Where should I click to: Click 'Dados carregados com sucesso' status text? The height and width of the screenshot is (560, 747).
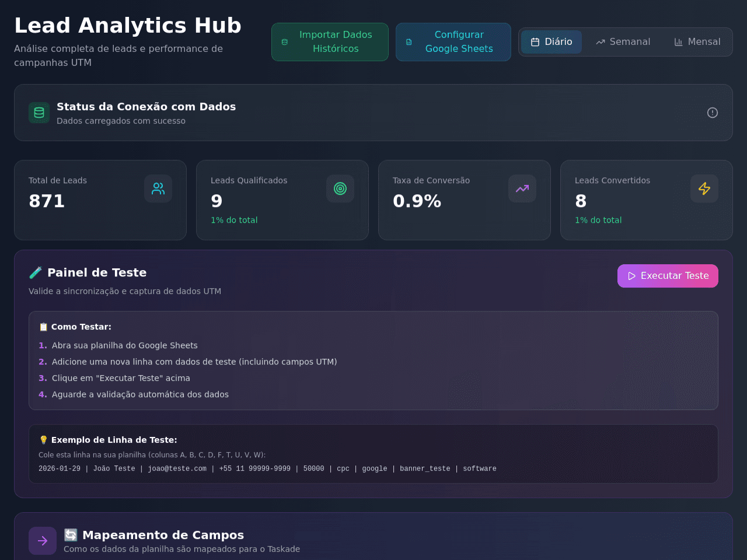[x=121, y=121]
